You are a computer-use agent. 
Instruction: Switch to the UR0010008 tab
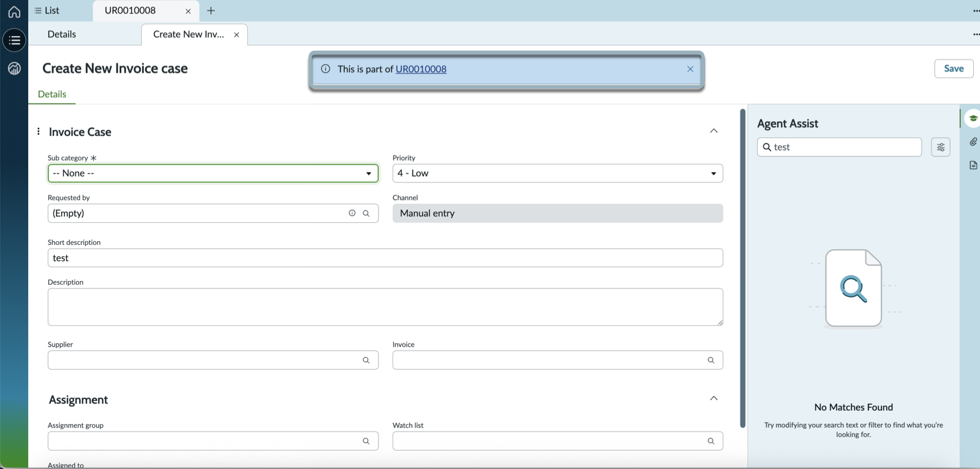click(x=130, y=10)
